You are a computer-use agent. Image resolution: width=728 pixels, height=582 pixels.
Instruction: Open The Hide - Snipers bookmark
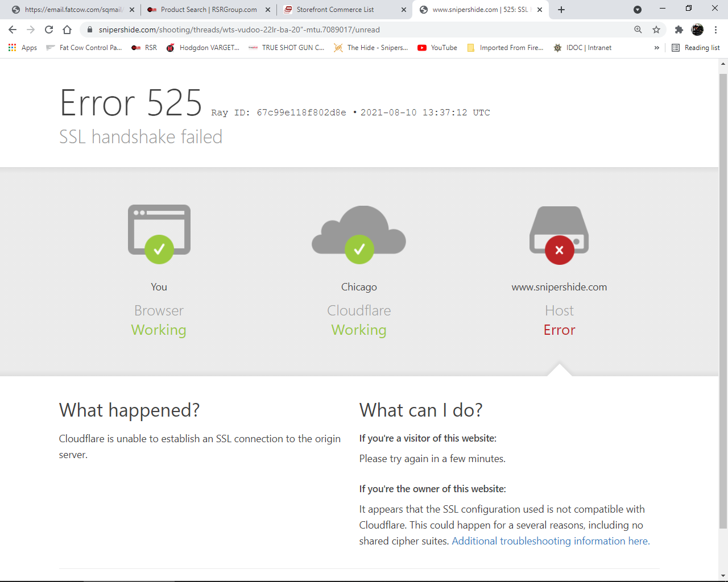pos(371,48)
